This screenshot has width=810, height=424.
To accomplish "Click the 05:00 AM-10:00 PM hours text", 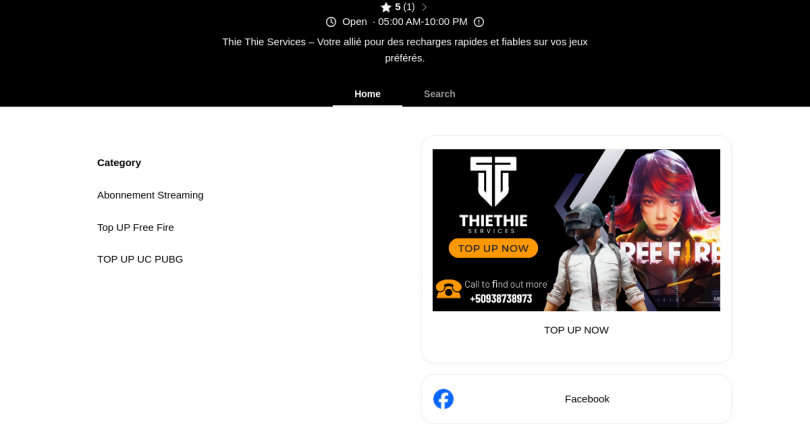I will [423, 22].
